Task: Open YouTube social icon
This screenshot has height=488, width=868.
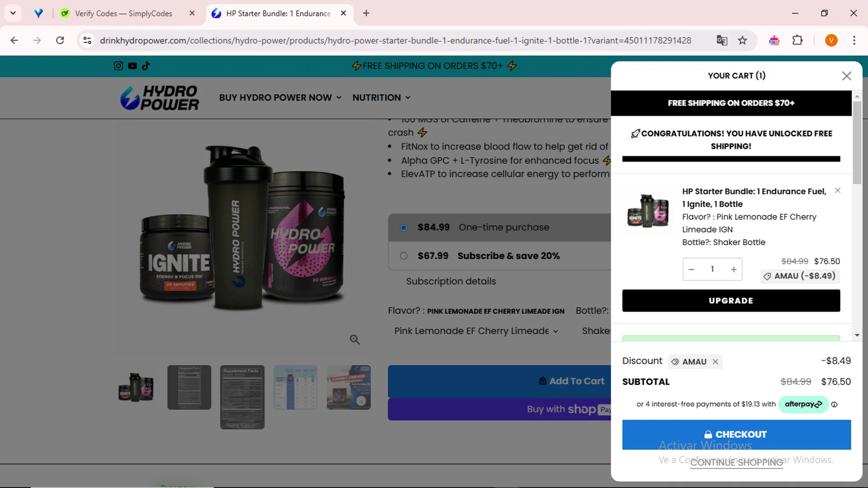Action: (x=133, y=66)
